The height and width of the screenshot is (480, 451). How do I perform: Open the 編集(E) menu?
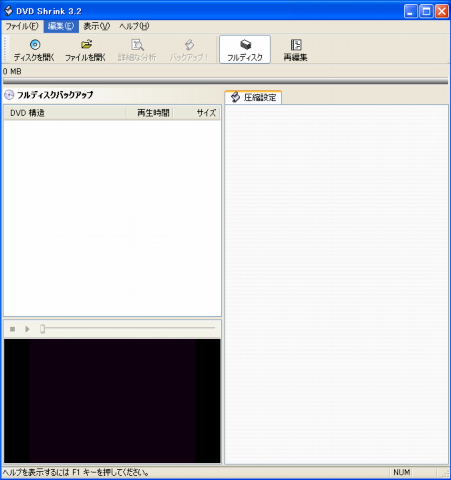(61, 26)
